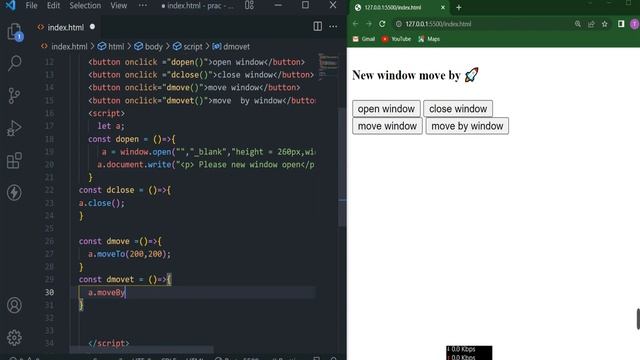Open the View menu
Image resolution: width=640 pixels, height=360 pixels.
[x=118, y=5]
